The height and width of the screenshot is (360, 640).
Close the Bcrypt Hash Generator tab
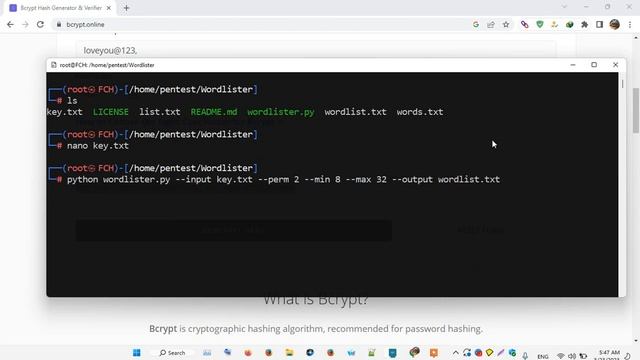tap(109, 8)
